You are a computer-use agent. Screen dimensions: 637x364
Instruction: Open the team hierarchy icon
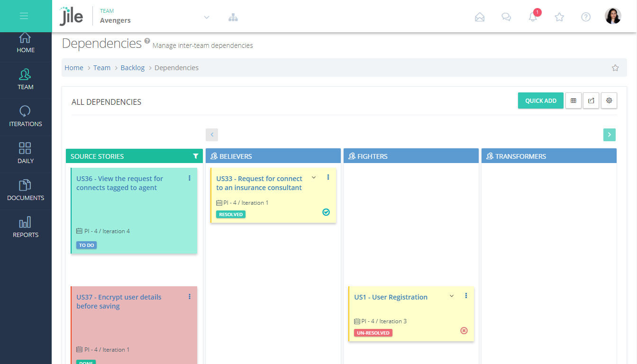[233, 18]
